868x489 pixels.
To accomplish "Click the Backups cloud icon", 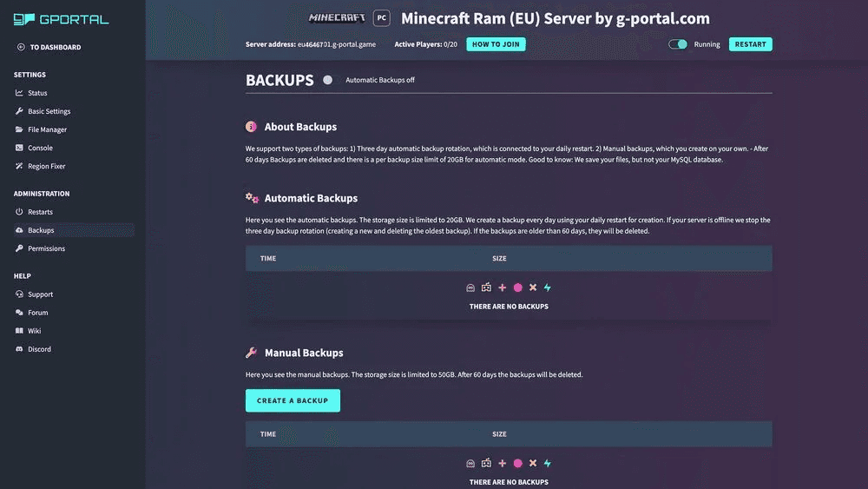I will pos(19,230).
